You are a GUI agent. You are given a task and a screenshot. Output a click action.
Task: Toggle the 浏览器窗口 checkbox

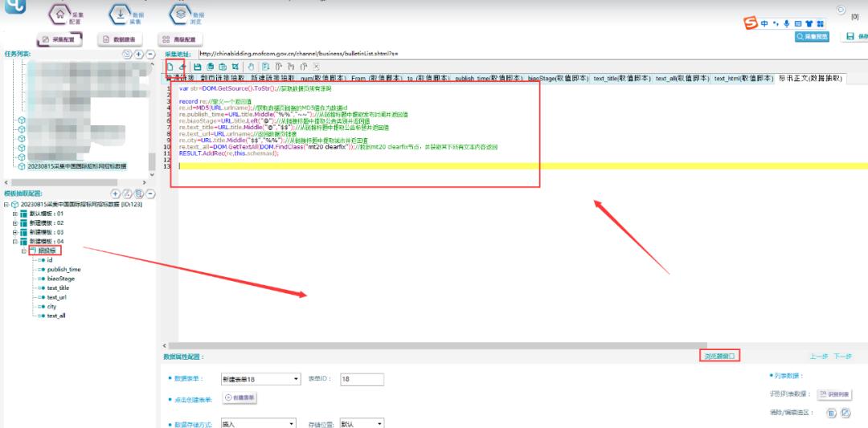731,355
